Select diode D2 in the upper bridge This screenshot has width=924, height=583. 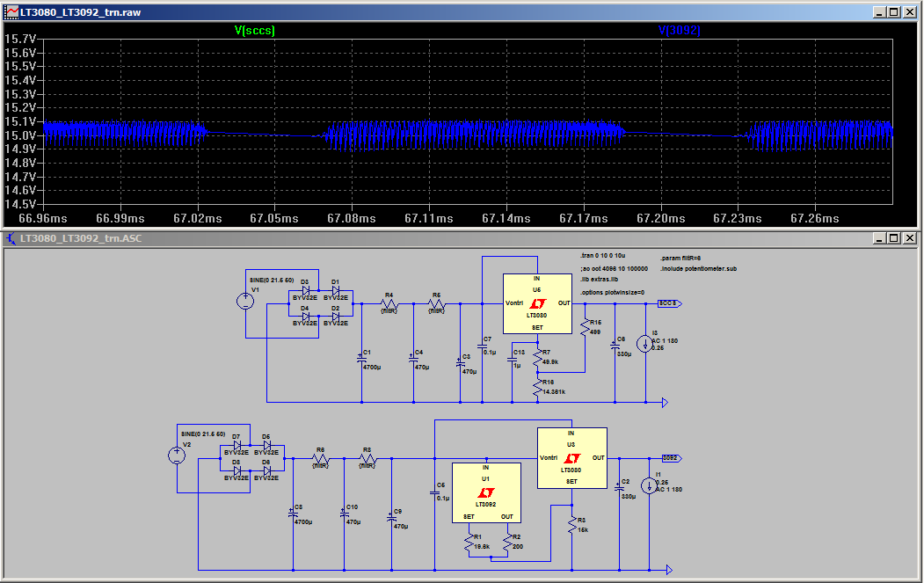335,317
